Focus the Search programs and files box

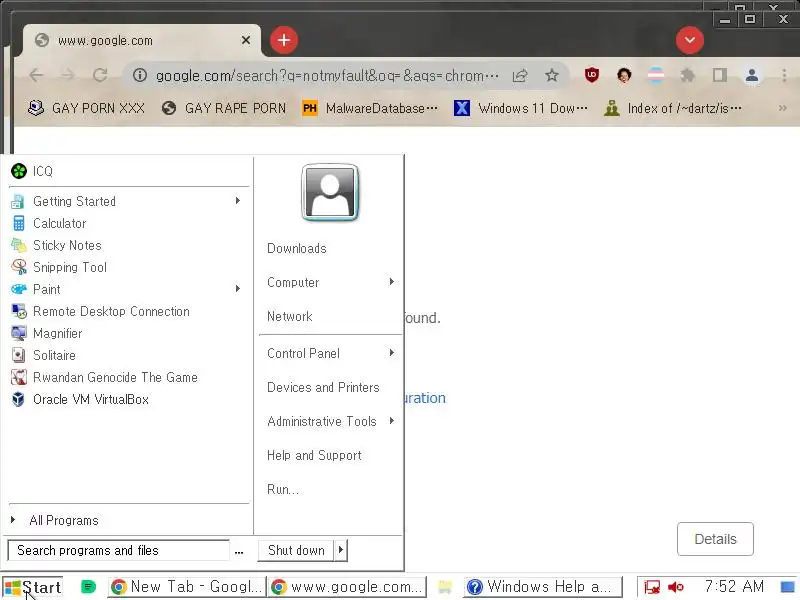(x=119, y=550)
